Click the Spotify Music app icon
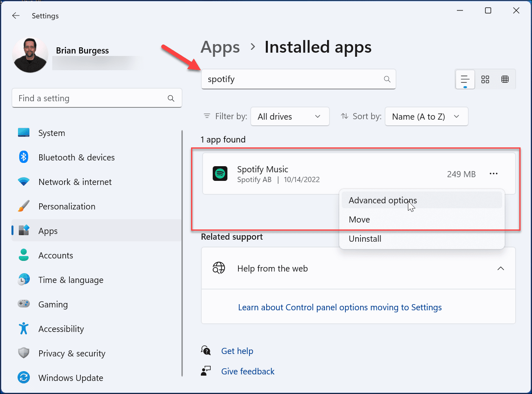Screen dimensions: 532x394 tap(220, 173)
